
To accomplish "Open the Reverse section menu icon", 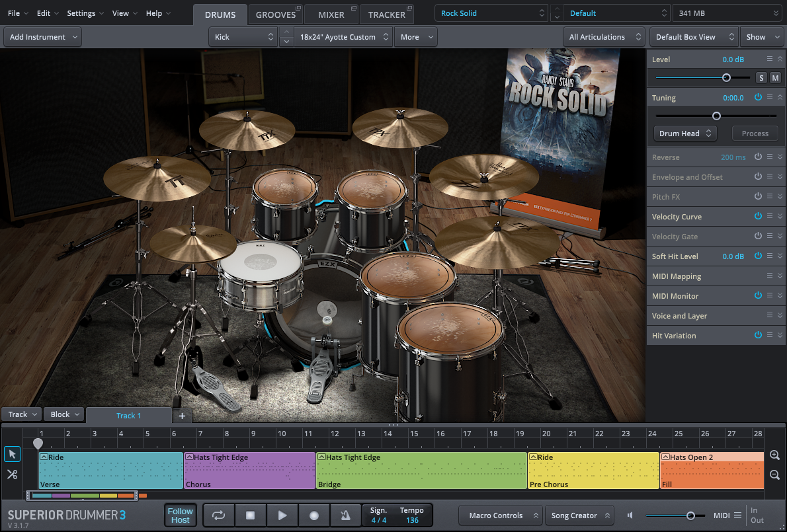I will click(x=769, y=157).
